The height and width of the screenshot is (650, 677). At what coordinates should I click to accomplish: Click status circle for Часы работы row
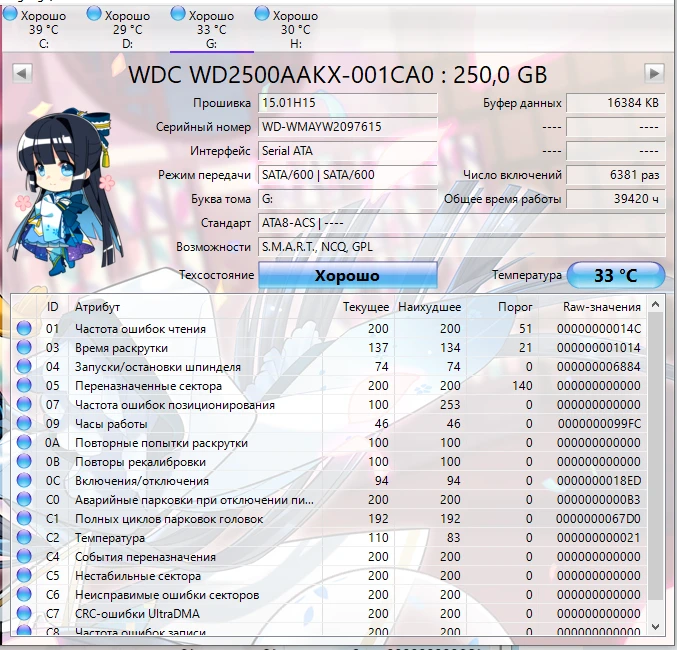[x=24, y=423]
